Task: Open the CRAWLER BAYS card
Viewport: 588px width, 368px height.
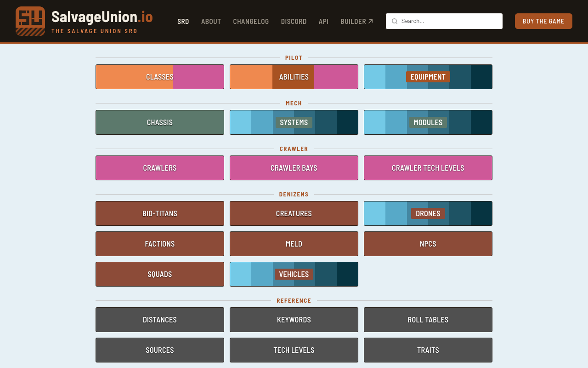Action: [x=294, y=168]
